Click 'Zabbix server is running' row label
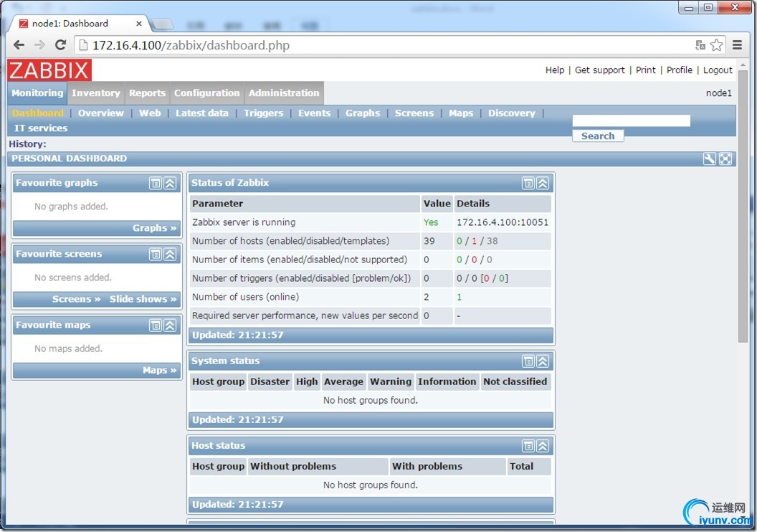The height and width of the screenshot is (532, 757). pyautogui.click(x=244, y=222)
